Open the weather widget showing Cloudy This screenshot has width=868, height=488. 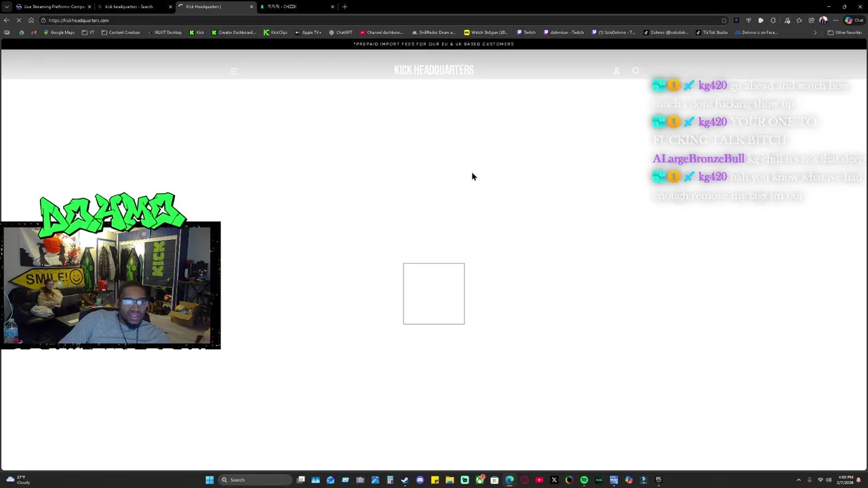point(17,480)
